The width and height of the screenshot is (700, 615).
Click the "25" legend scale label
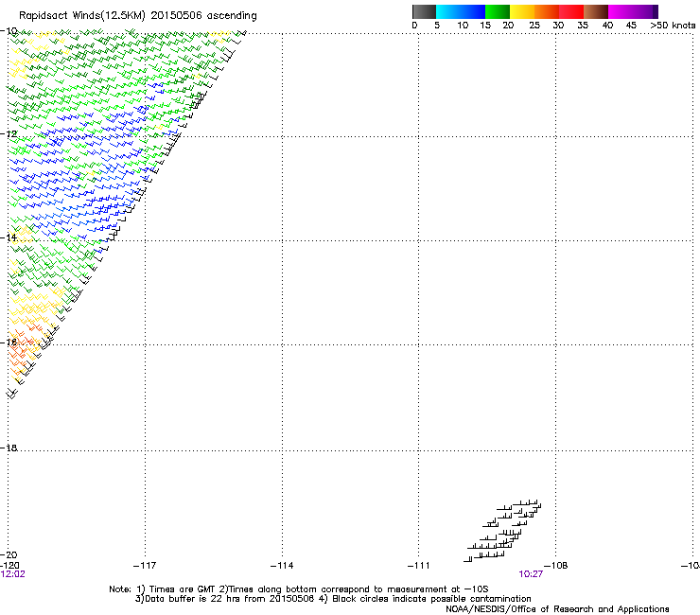pyautogui.click(x=534, y=26)
